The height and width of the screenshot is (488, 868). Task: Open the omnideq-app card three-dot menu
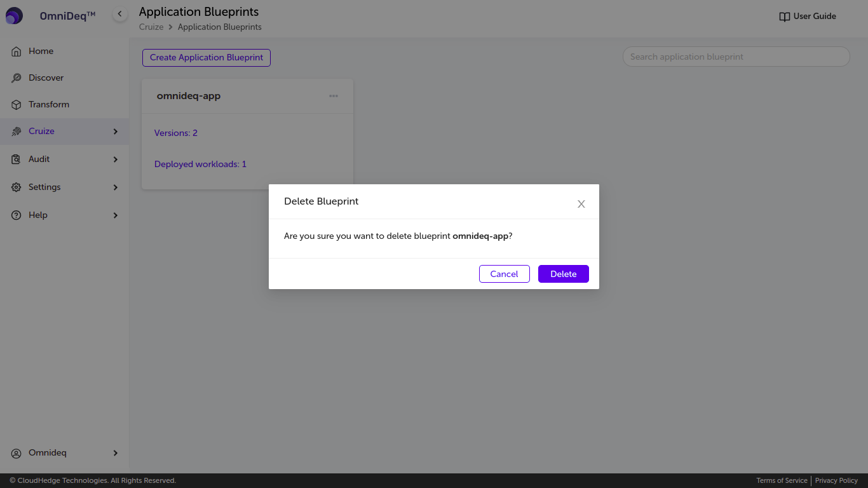334,96
